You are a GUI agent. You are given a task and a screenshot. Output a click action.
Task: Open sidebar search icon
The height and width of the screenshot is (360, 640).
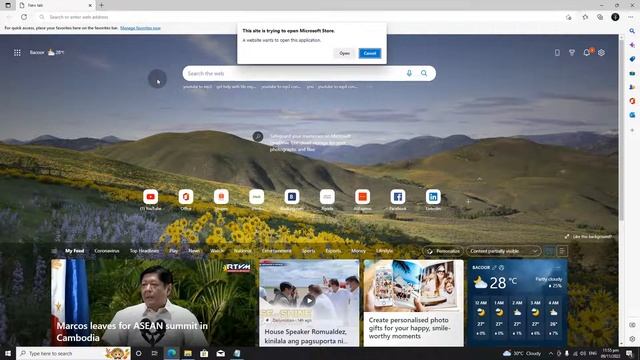pos(632,31)
